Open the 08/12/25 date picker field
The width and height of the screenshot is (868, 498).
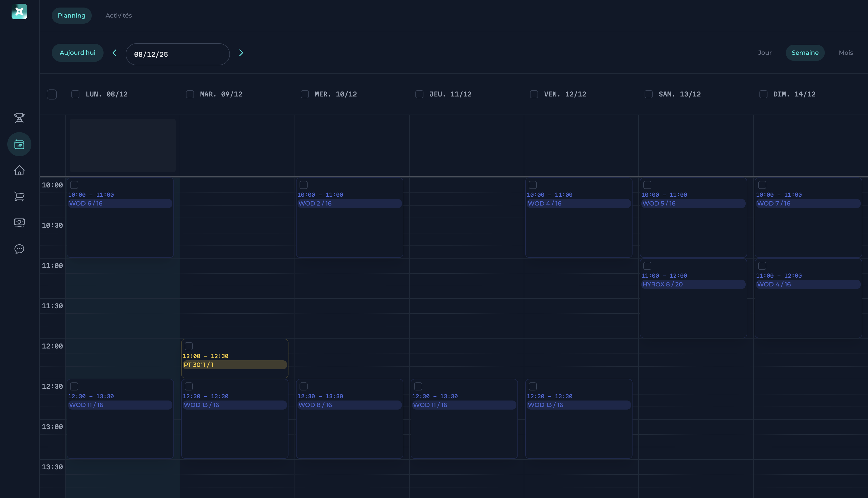(177, 54)
